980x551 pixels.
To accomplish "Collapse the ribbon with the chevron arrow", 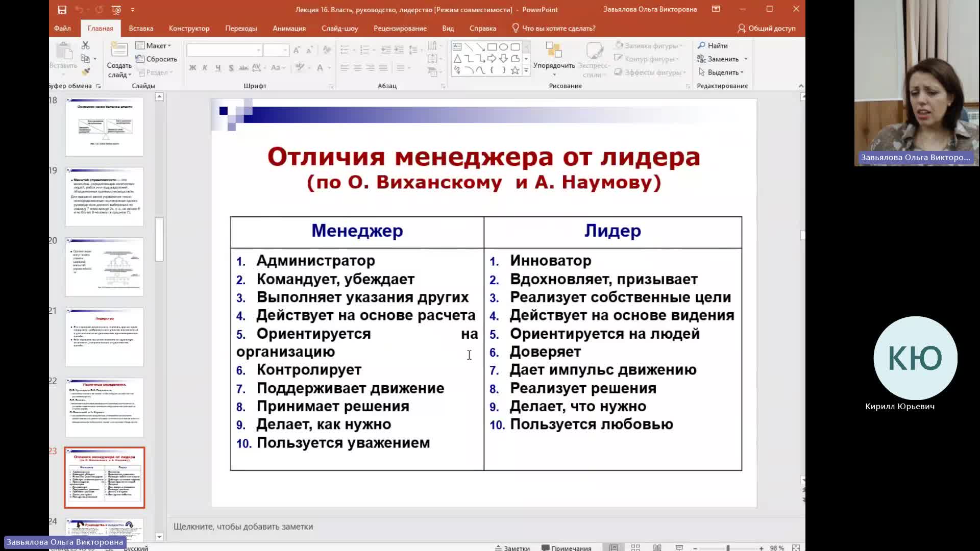I will pos(801,86).
